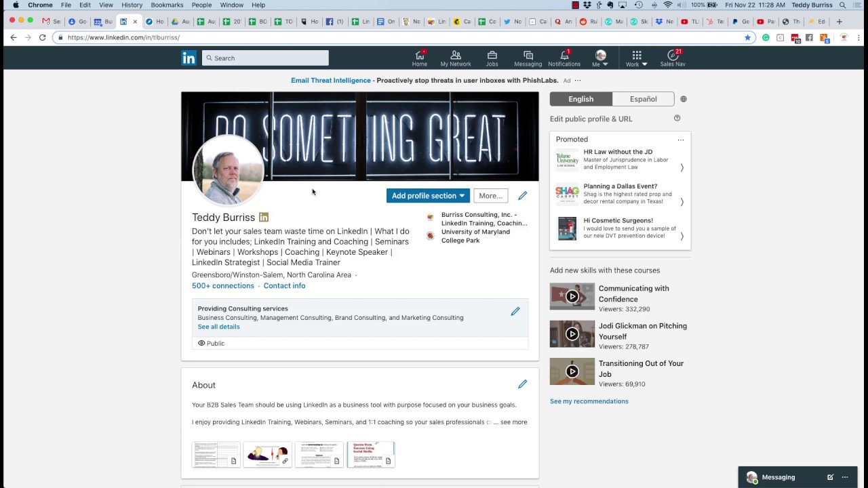This screenshot has width=868, height=488.
Task: Edit profile intro with pencil icon
Action: 522,196
